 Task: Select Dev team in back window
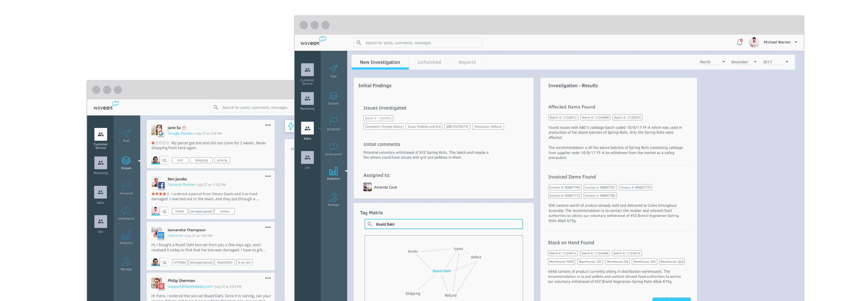pos(100,224)
